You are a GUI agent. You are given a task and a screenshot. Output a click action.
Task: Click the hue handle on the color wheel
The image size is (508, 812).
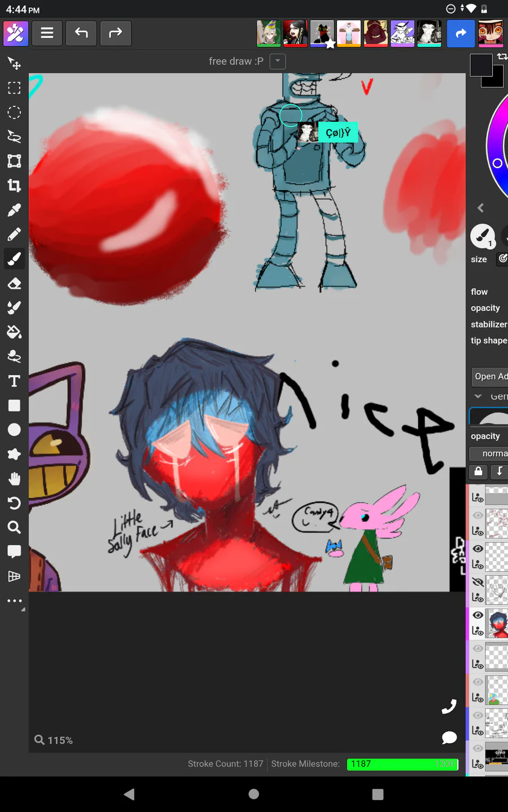497,163
